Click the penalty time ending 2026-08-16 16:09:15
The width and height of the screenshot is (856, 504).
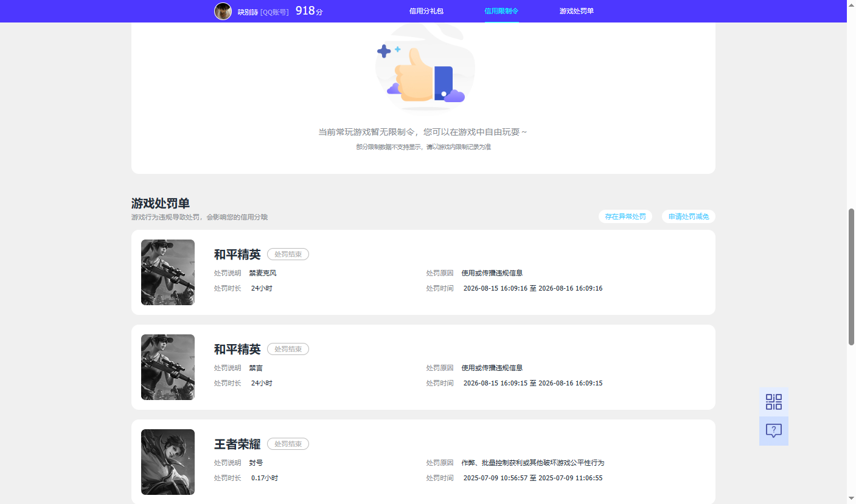pyautogui.click(x=533, y=383)
